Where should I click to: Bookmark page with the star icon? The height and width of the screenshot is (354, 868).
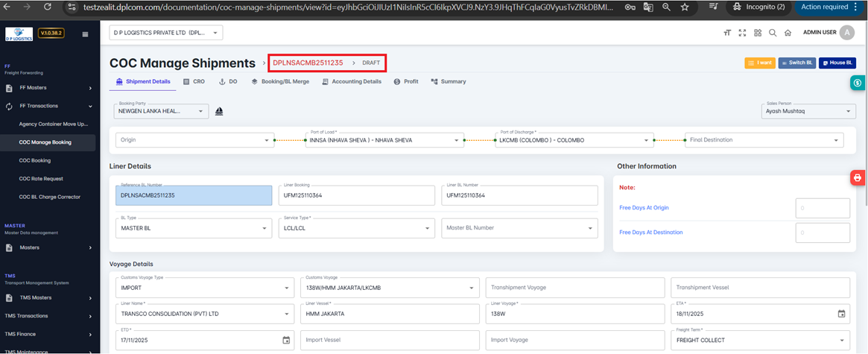tap(685, 7)
